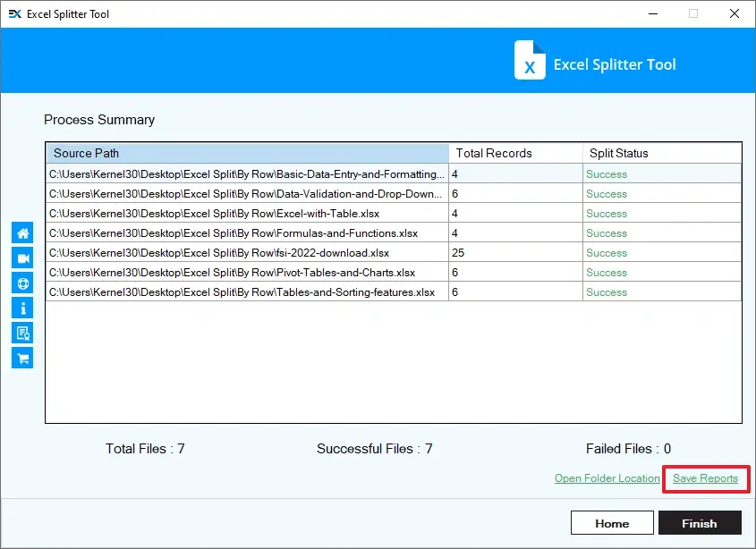Click the Save Reports link
Viewport: 756px width, 549px height.
pyautogui.click(x=705, y=478)
